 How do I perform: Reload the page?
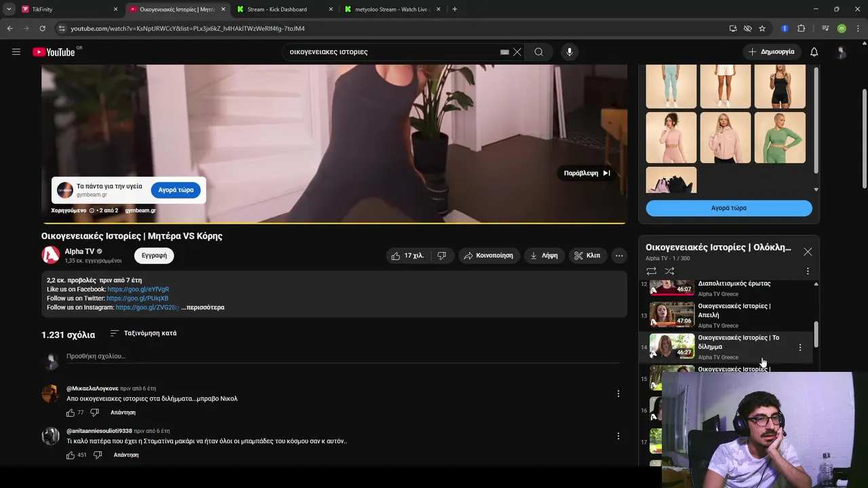coord(42,28)
